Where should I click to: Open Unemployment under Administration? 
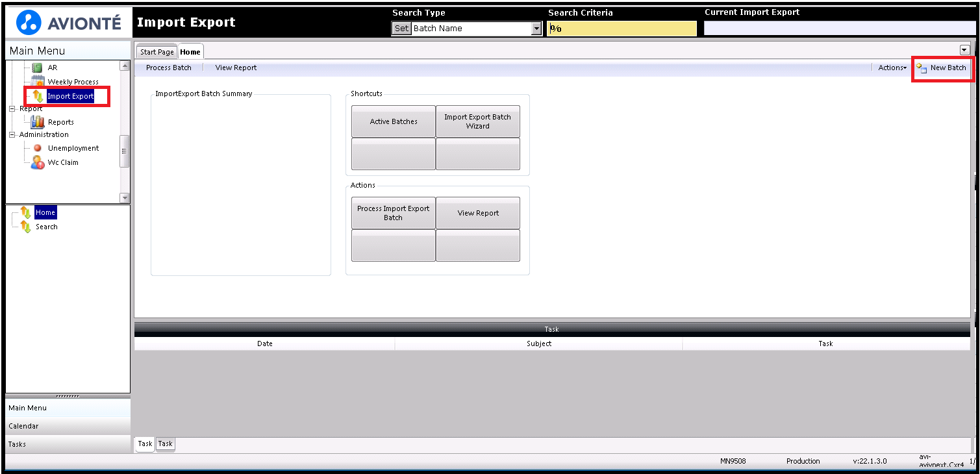point(73,148)
